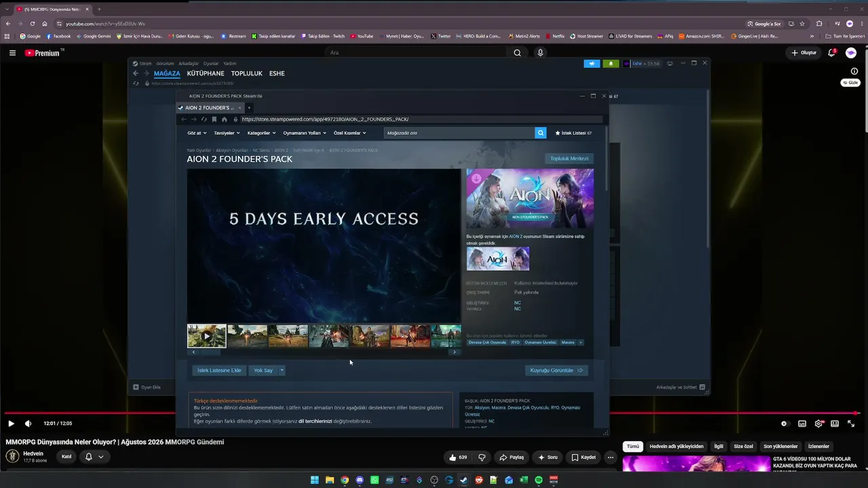Expand Kategoriler dropdown in Steam store
The image size is (868, 488).
point(262,133)
